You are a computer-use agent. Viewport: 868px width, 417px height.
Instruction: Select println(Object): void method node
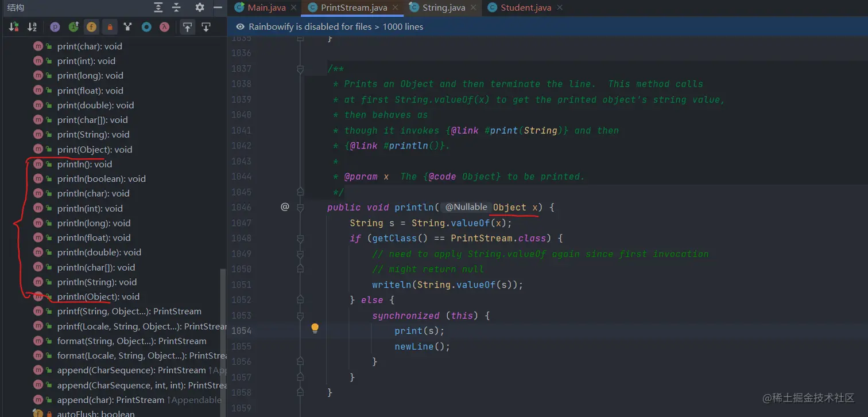98,297
